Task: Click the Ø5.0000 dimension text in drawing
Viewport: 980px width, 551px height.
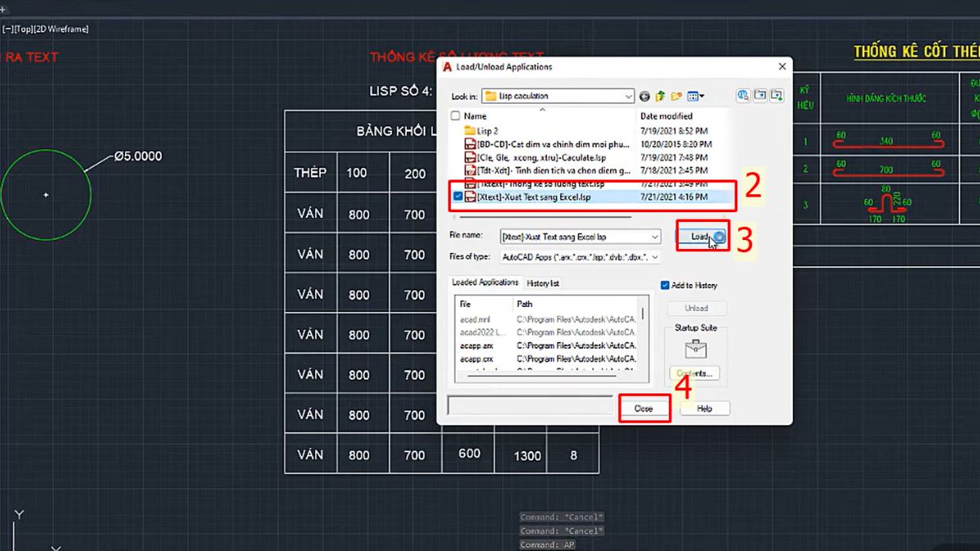Action: [x=138, y=156]
